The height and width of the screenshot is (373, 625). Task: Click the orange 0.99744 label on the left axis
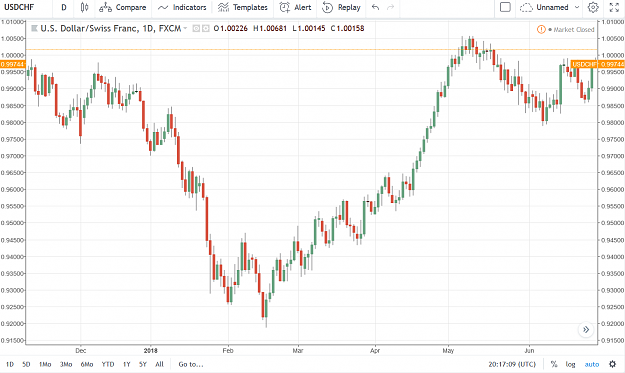point(13,64)
